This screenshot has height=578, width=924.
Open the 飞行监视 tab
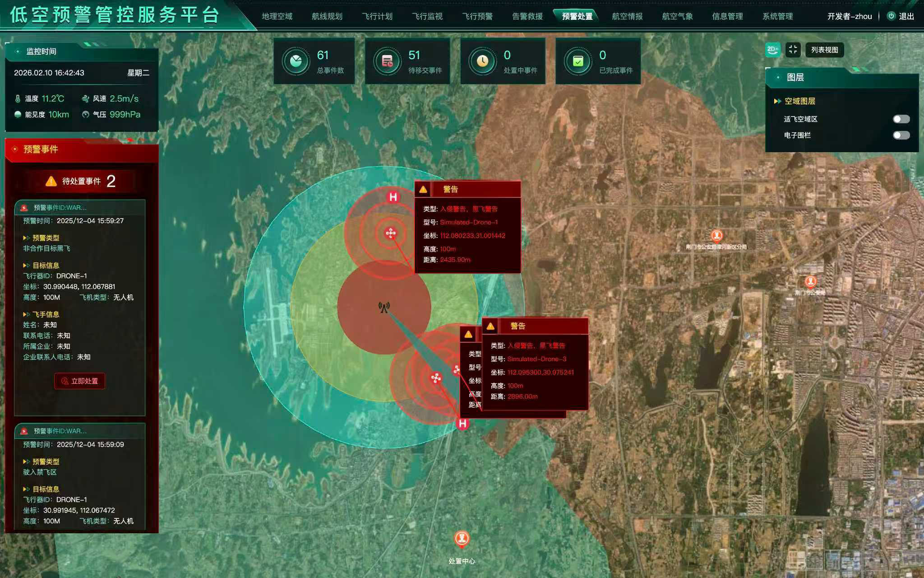[x=427, y=16]
